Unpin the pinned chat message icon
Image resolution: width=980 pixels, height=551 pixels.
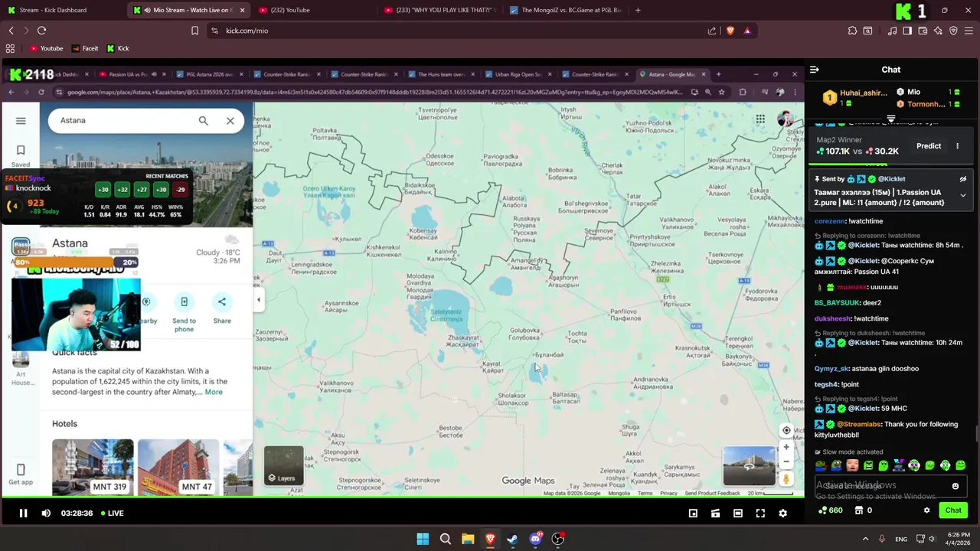963,179
